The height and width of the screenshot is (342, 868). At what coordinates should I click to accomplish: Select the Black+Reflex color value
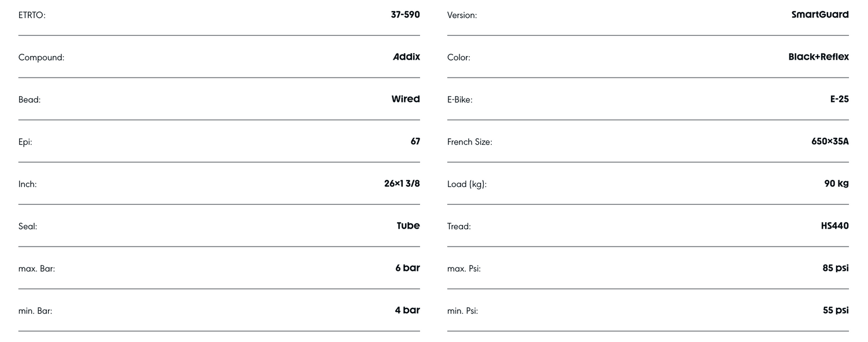click(818, 57)
